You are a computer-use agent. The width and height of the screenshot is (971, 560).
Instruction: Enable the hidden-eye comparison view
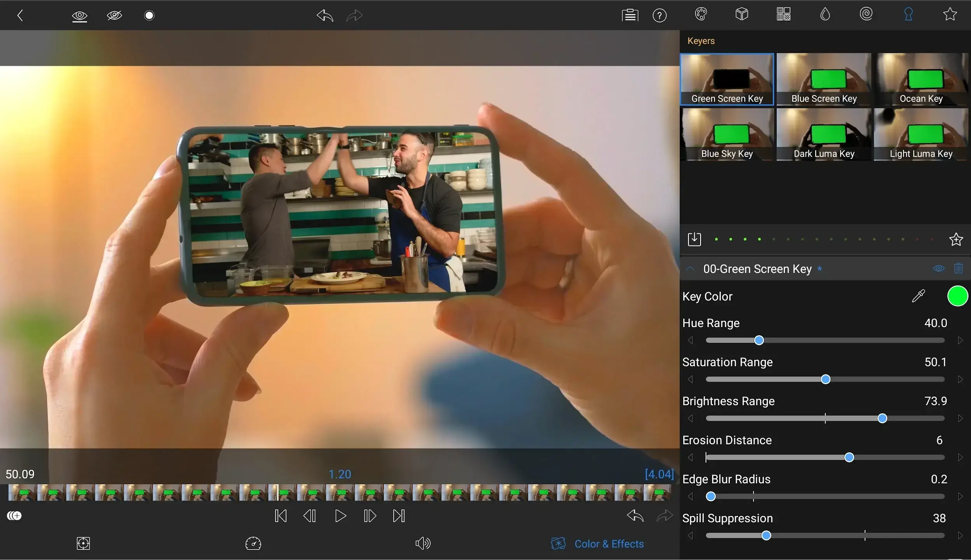[x=114, y=16]
